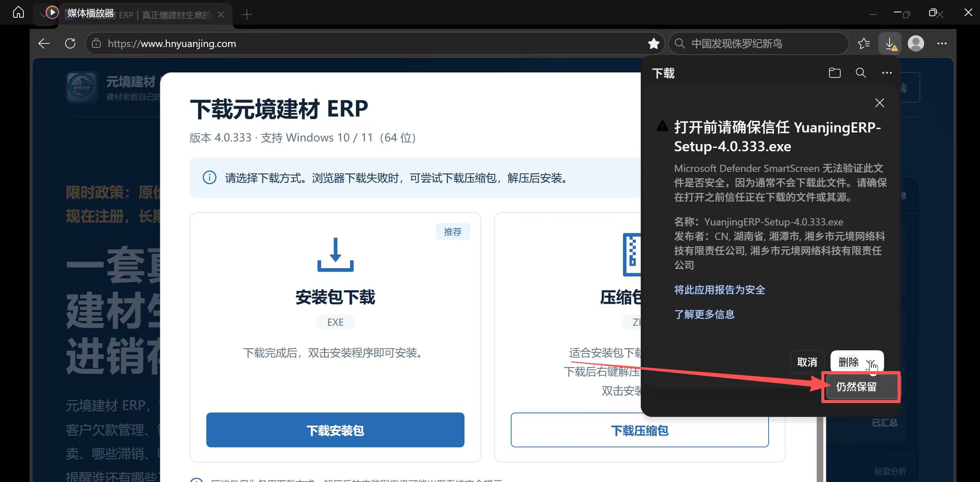This screenshot has height=482, width=980.
Task: Click the 安装包下载 heading
Action: click(x=335, y=297)
